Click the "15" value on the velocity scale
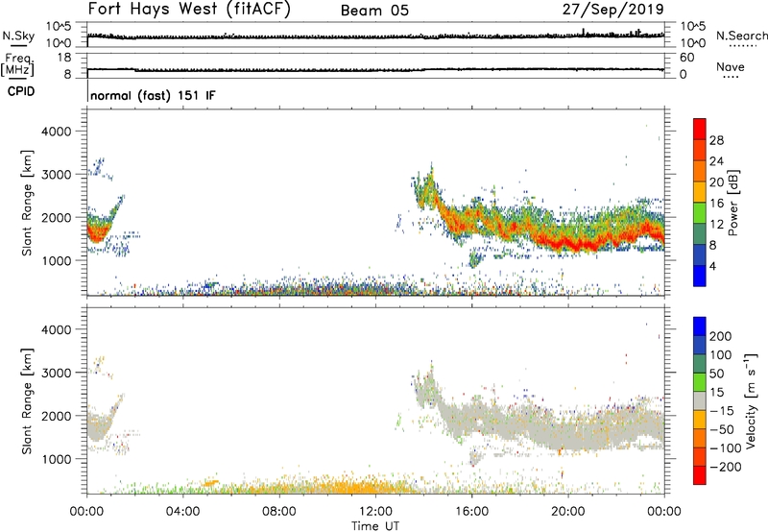 coord(716,393)
